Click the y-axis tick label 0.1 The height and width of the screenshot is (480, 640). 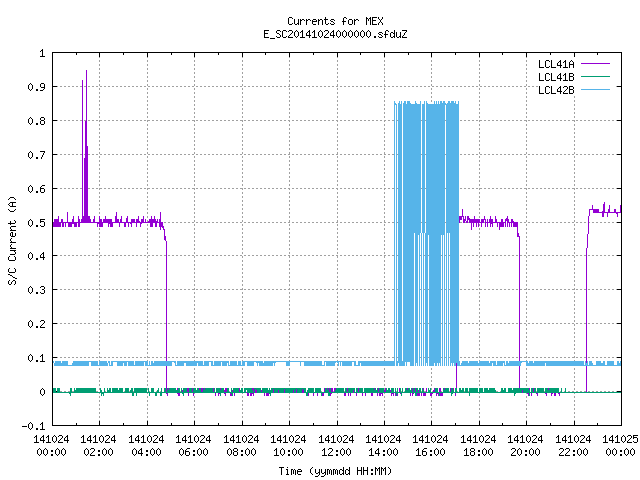[36, 358]
